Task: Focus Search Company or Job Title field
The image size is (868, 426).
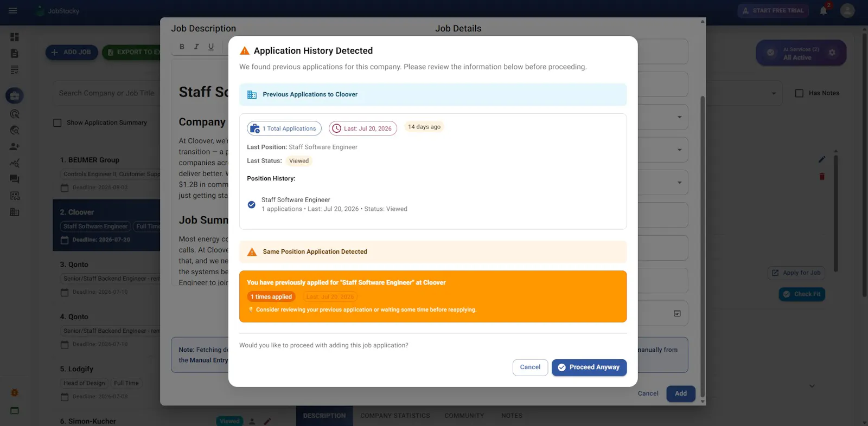Action: tap(107, 93)
